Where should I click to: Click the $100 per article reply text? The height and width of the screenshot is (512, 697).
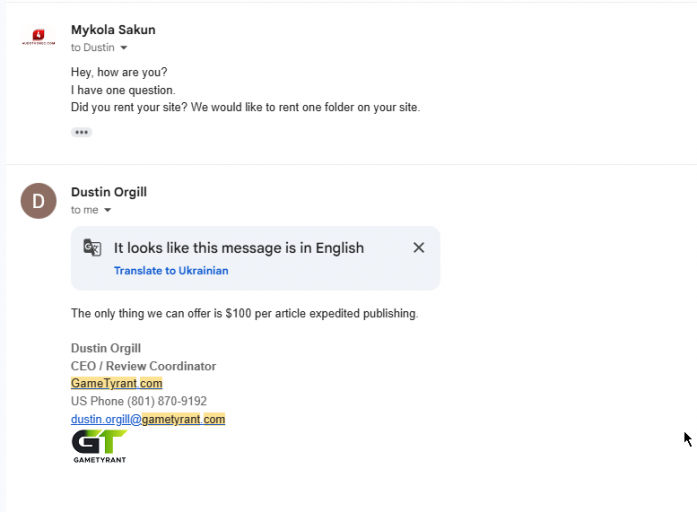click(244, 313)
